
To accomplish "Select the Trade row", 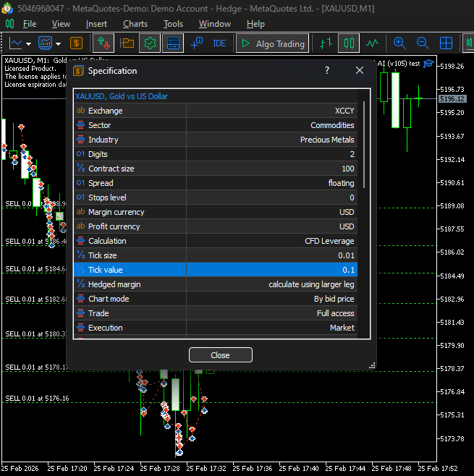I will [x=216, y=313].
